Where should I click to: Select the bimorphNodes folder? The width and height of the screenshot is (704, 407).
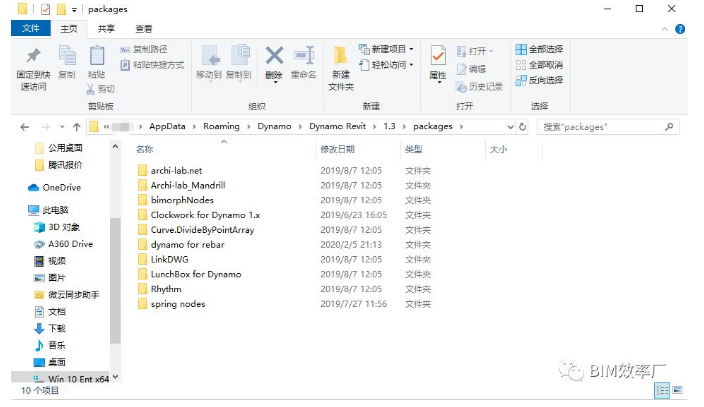tap(182, 200)
